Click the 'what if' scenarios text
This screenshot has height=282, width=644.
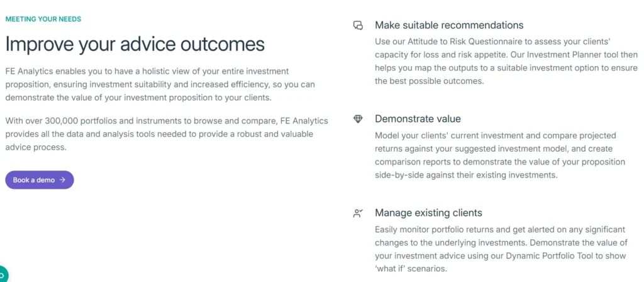(x=412, y=269)
